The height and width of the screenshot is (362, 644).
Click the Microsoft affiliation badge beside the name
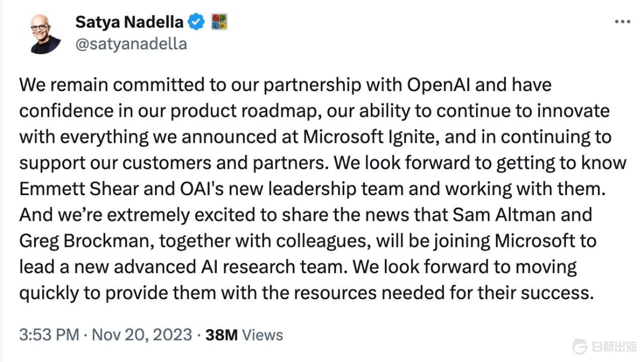click(219, 22)
